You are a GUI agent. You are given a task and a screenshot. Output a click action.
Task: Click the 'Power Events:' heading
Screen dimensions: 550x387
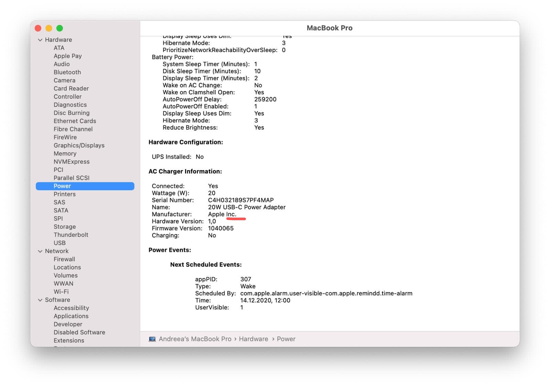170,250
